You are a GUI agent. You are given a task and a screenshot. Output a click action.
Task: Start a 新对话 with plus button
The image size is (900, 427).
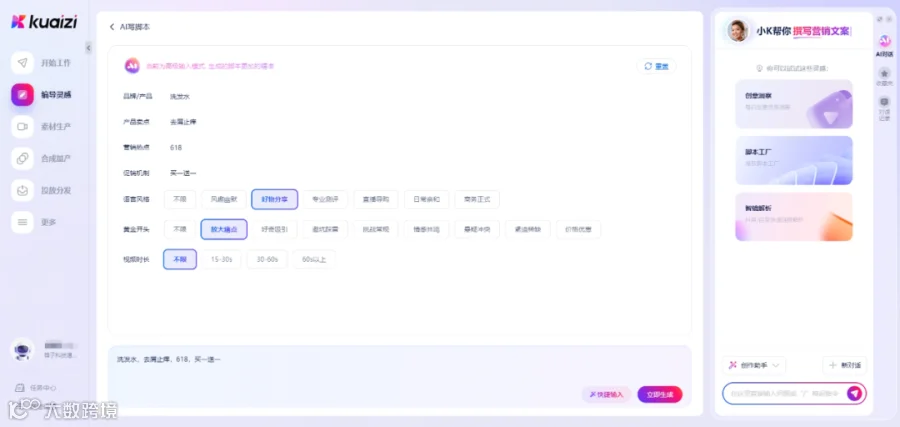pos(845,365)
